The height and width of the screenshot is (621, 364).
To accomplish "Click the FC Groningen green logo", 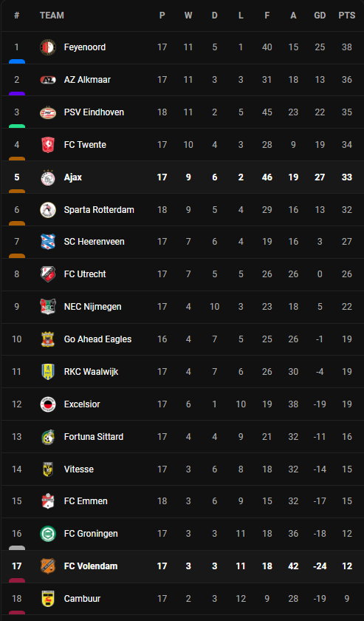I will click(x=48, y=534).
